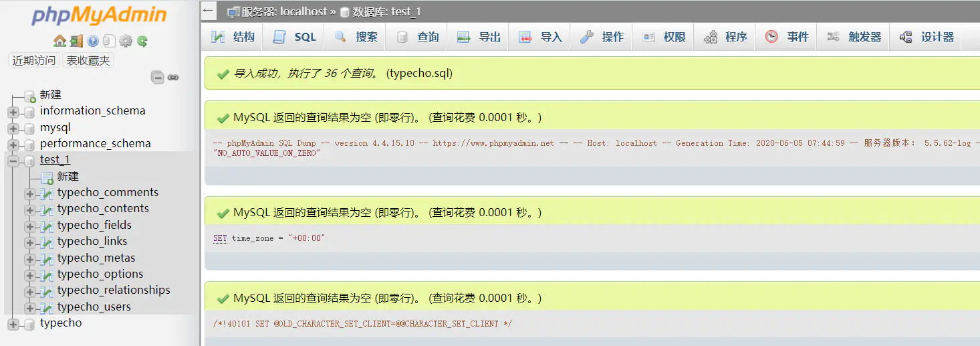The width and height of the screenshot is (980, 346).
Task: Click the new-table icon under test_1
Action: 47,177
